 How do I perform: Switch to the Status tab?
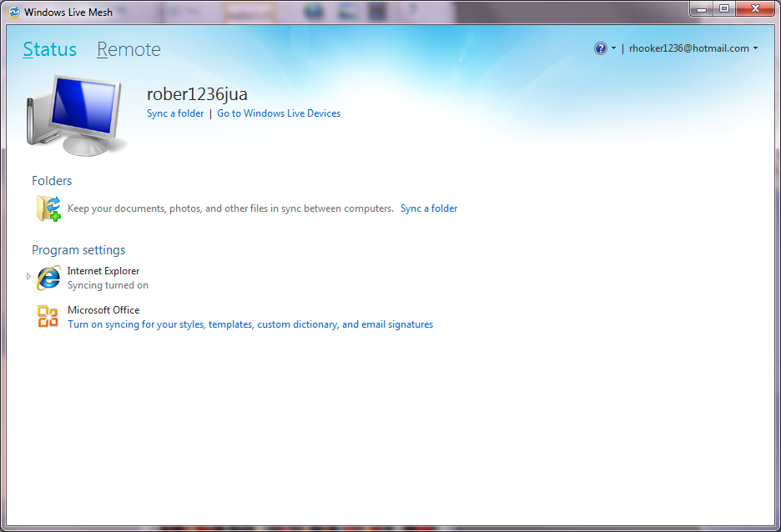pos(50,49)
